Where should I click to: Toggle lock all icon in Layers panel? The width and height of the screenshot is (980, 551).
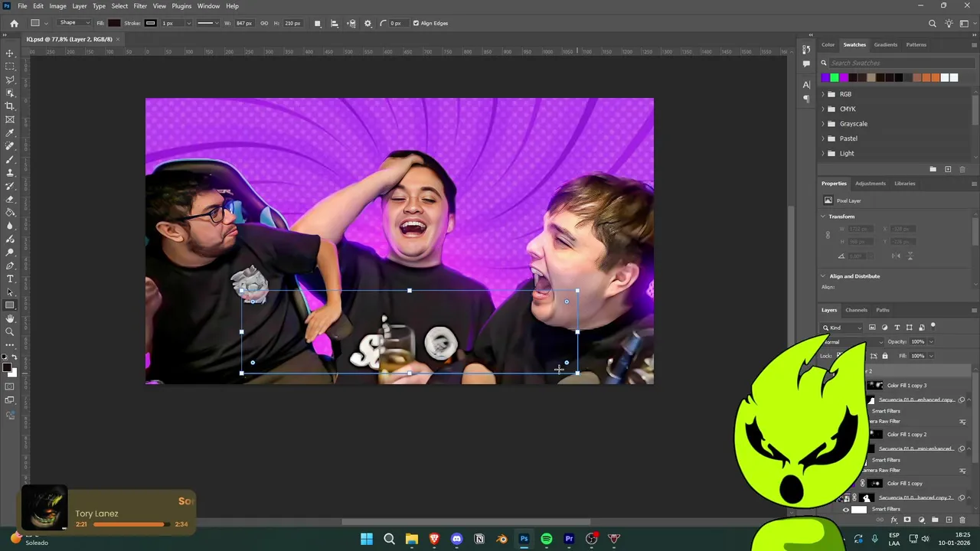[x=885, y=356]
